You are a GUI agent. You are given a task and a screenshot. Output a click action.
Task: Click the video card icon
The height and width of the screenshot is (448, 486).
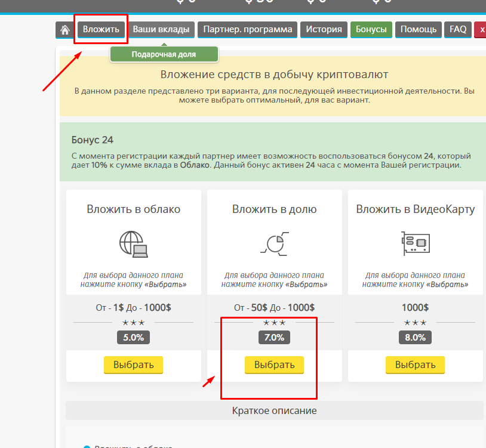pos(416,243)
